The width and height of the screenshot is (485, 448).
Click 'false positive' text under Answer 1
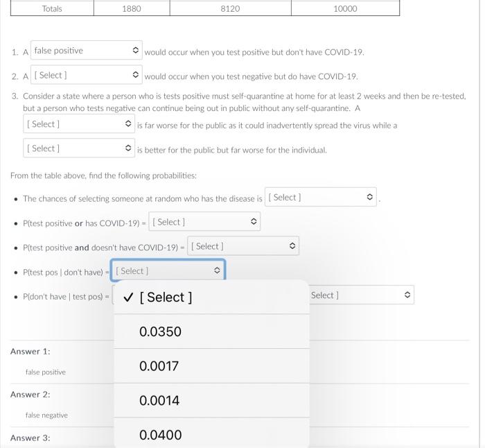(x=46, y=372)
